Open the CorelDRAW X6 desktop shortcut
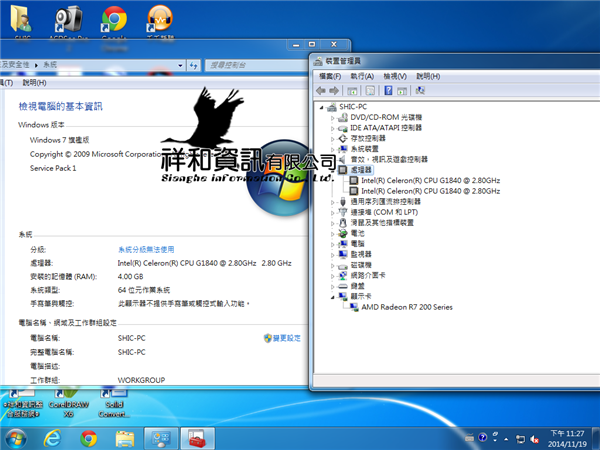 pos(68,405)
